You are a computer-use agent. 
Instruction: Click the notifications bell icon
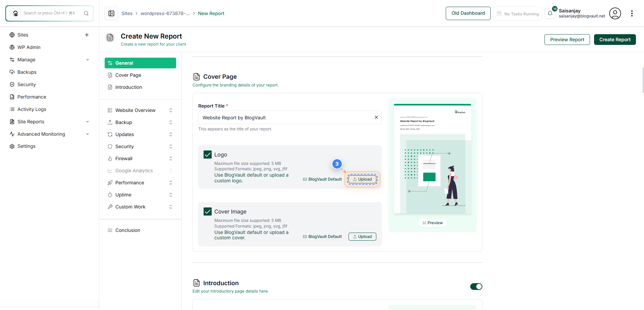pos(550,13)
